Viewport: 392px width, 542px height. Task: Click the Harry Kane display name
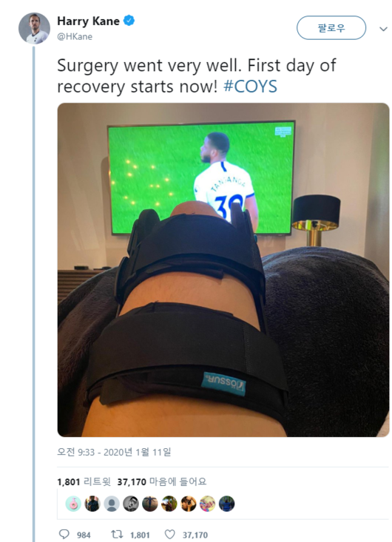(88, 21)
